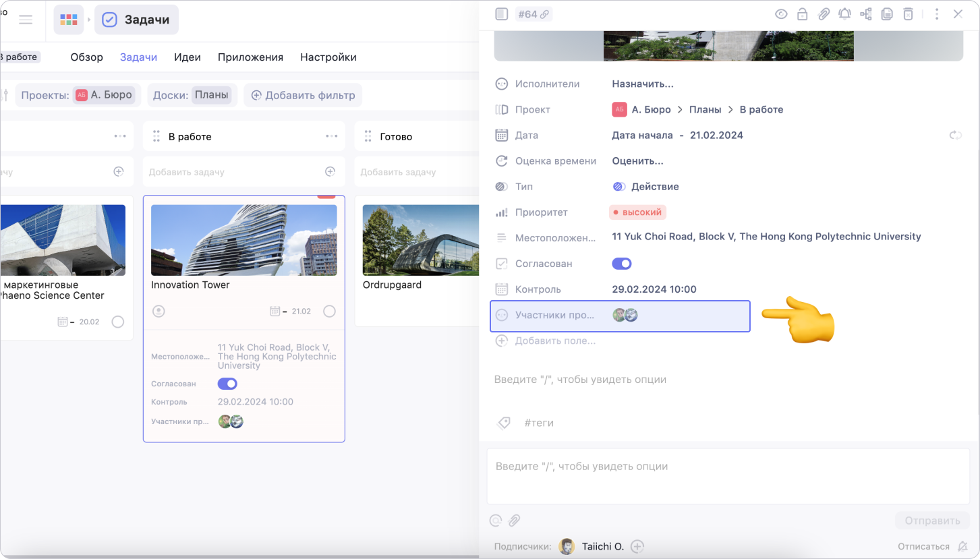Click the В работе status breadcrumb
The width and height of the screenshot is (980, 559).
(761, 109)
